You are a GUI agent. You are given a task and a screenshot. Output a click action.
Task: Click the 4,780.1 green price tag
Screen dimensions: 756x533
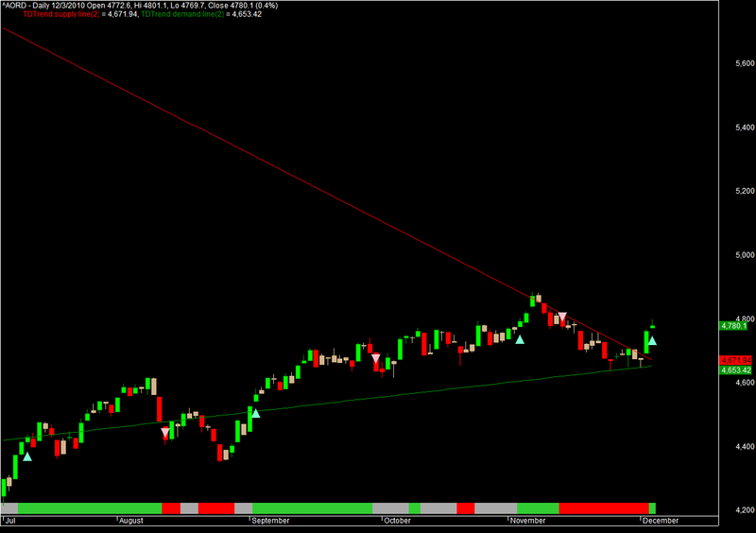click(733, 326)
